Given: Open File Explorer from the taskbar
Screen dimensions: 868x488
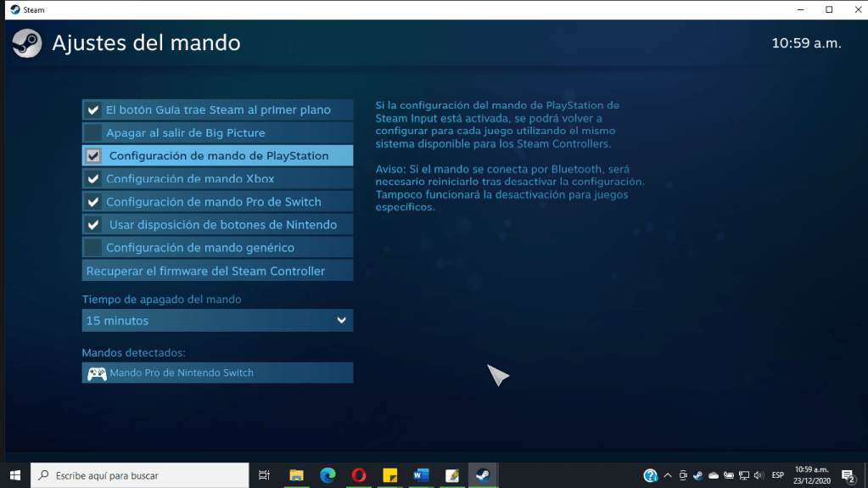Looking at the screenshot, I should click(296, 475).
